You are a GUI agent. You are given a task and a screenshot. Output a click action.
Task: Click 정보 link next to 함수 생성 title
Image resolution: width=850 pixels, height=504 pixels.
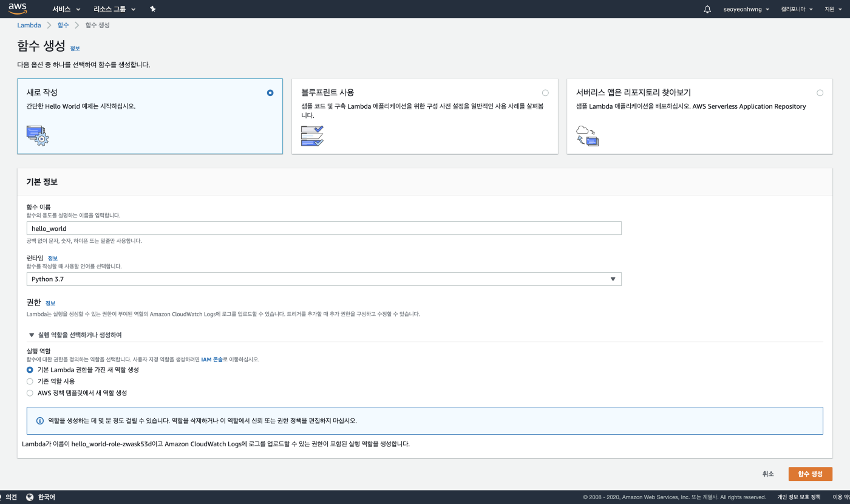(x=75, y=49)
